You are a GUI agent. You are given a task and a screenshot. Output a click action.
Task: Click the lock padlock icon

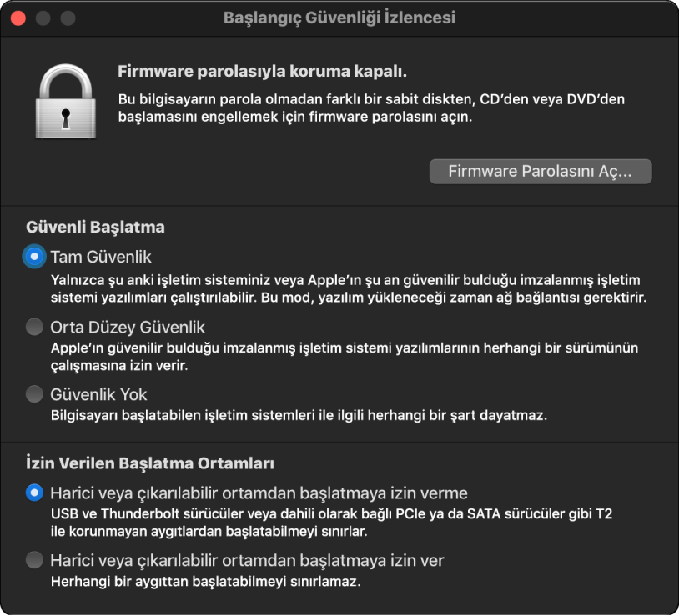tap(65, 100)
